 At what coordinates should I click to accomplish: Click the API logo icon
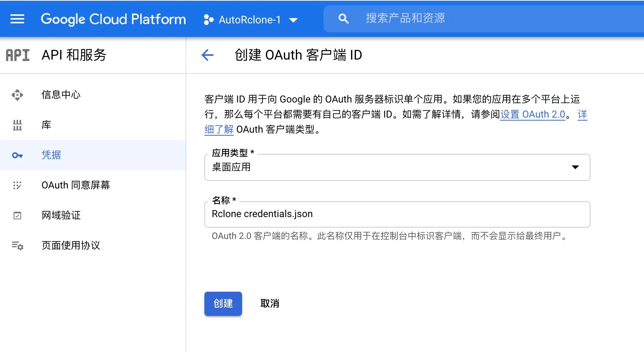pyautogui.click(x=18, y=55)
